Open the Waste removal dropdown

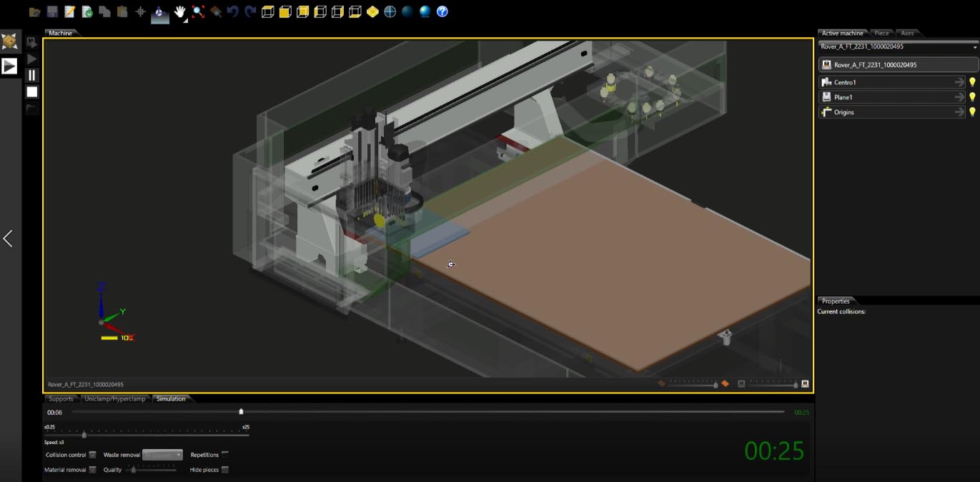click(163, 455)
